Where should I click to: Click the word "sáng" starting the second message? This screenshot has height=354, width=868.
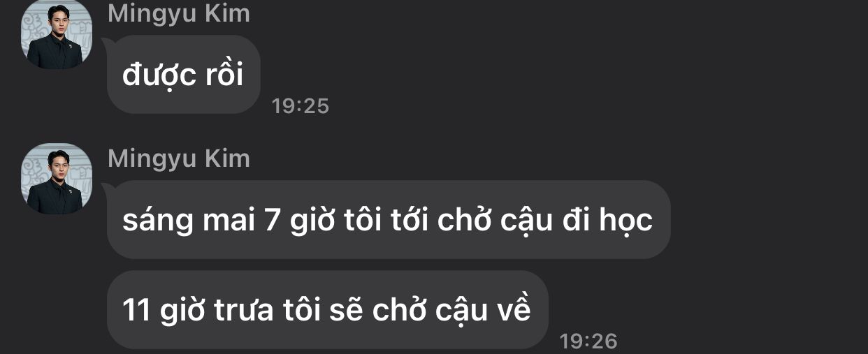pyautogui.click(x=158, y=222)
